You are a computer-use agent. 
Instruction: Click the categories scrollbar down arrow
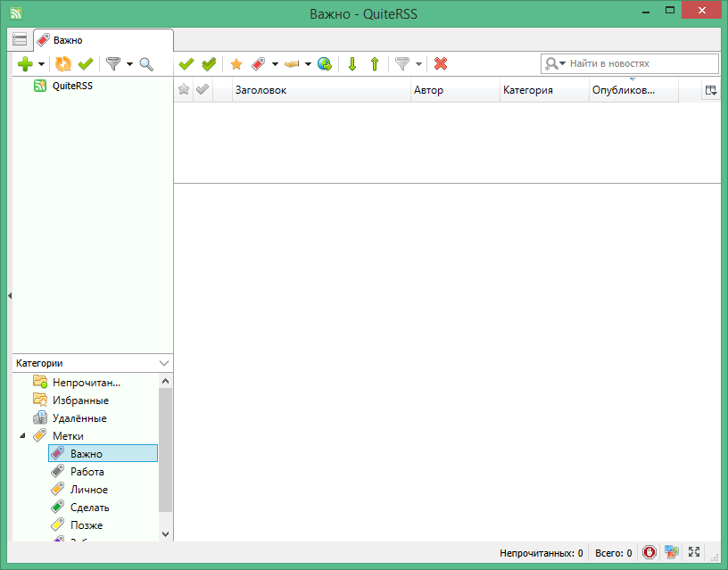[165, 534]
